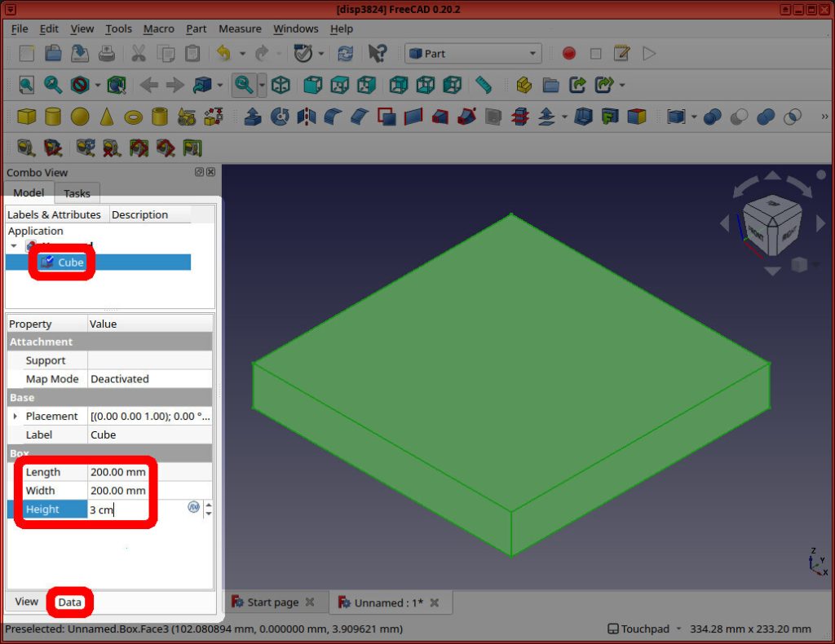Switch to the Tasks tab
835x644 pixels.
click(x=77, y=193)
